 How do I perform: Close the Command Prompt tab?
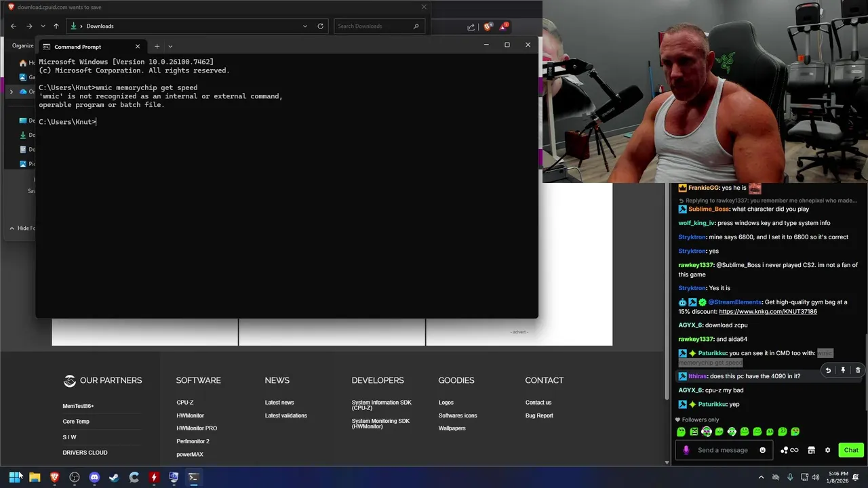click(x=138, y=46)
